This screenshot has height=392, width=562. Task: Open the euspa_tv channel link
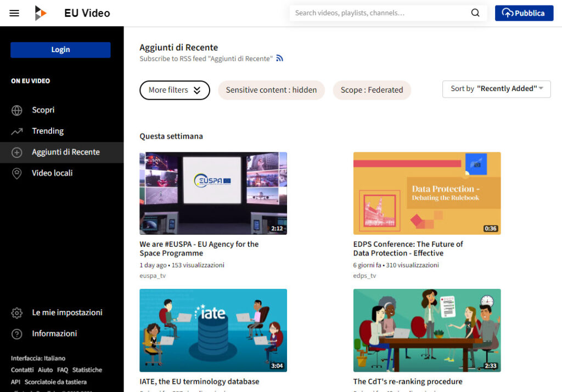153,276
